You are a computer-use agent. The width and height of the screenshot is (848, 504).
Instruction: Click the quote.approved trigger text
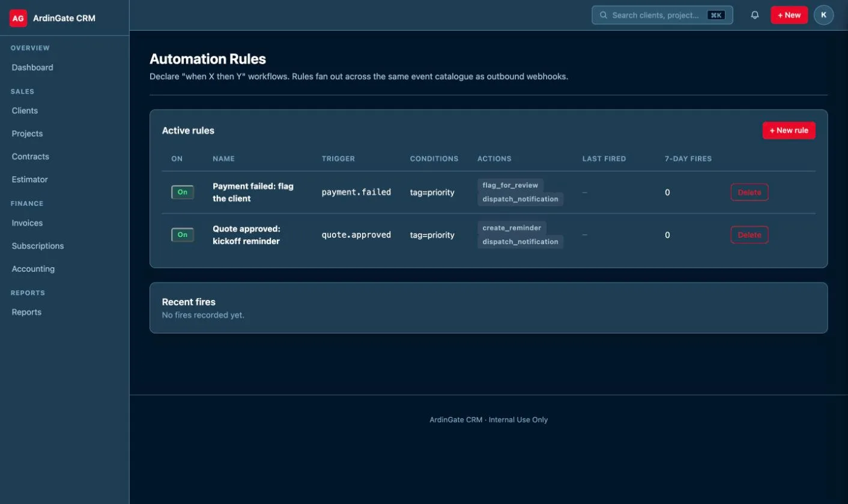[x=356, y=235]
